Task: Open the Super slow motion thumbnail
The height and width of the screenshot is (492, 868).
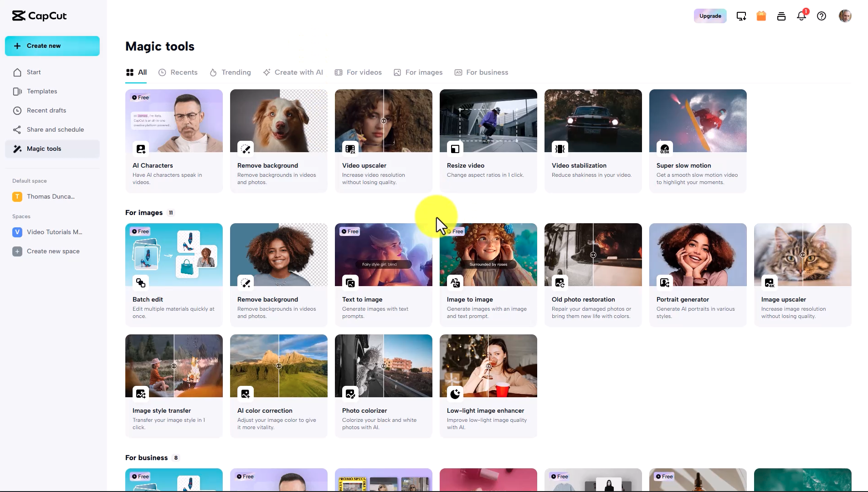Action: tap(698, 121)
